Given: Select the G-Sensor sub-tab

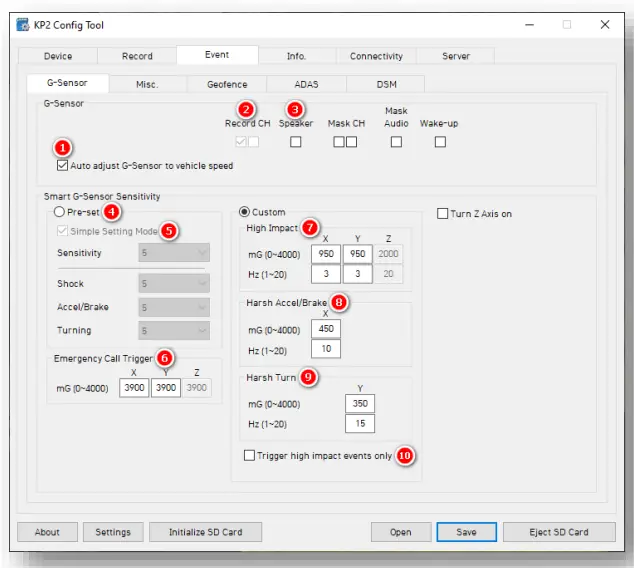Looking at the screenshot, I should click(68, 83).
